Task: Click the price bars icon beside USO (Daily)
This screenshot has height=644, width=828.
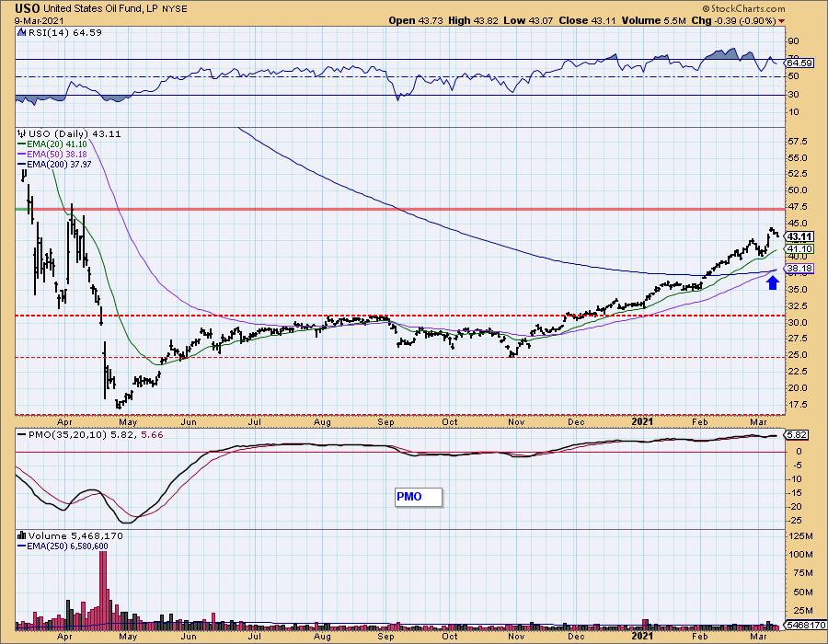Action: 21,133
